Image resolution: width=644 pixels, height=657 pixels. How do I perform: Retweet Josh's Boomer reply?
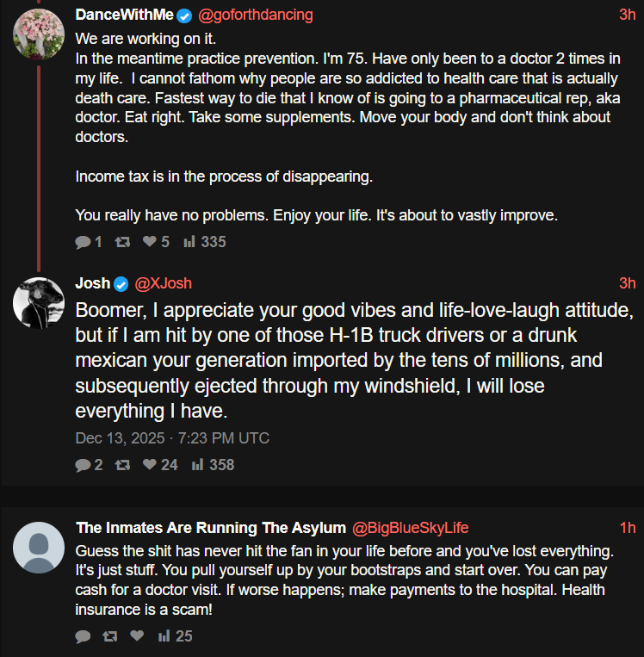(122, 465)
